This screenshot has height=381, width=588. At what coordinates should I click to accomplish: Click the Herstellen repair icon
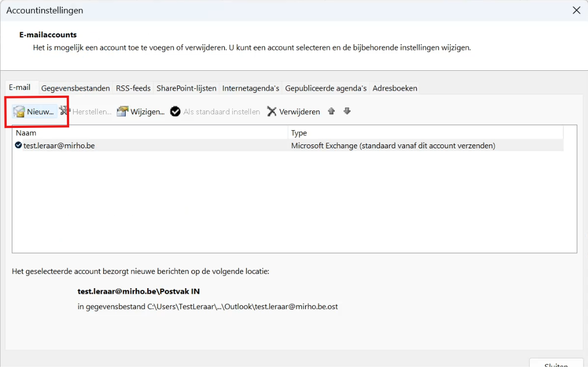tap(65, 112)
